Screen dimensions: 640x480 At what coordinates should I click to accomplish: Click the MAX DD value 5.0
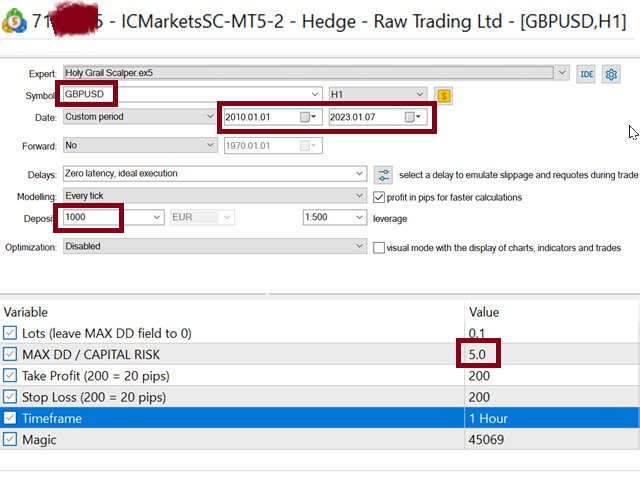(478, 354)
